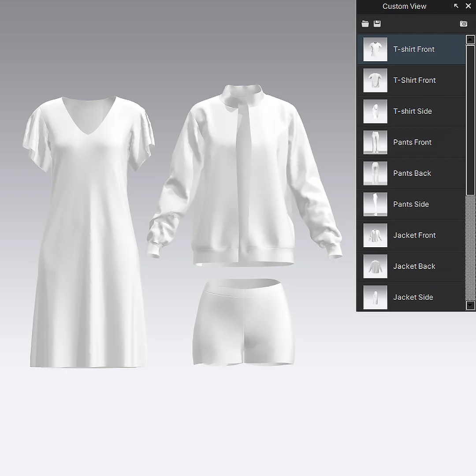Select the Pants Front thumbnail
This screenshot has width=476, height=476.
pos(375,142)
